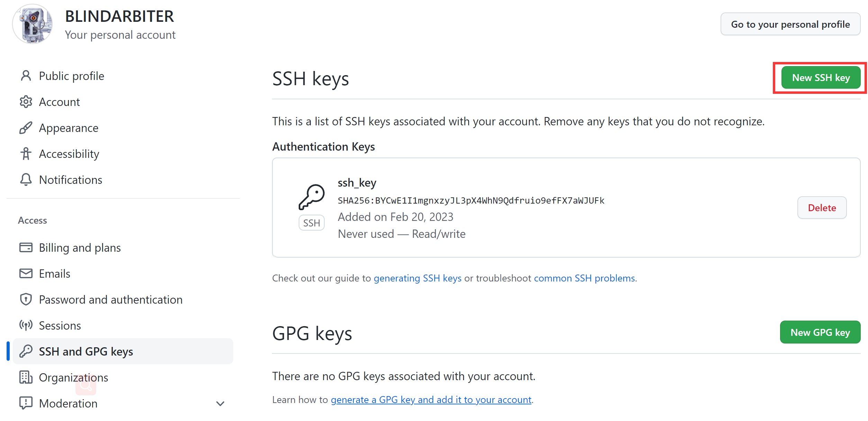Open SSH and GPG keys settings
Screen dimensions: 868x421
click(x=86, y=351)
